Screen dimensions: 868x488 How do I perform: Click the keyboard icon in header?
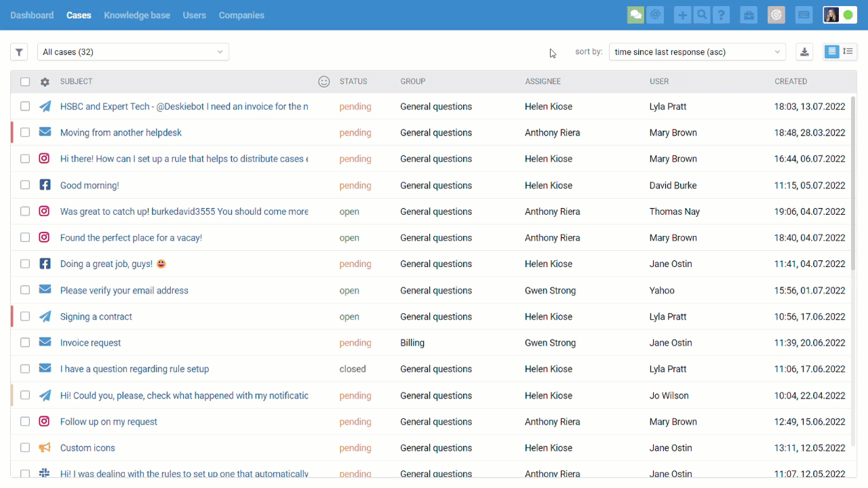click(x=804, y=15)
